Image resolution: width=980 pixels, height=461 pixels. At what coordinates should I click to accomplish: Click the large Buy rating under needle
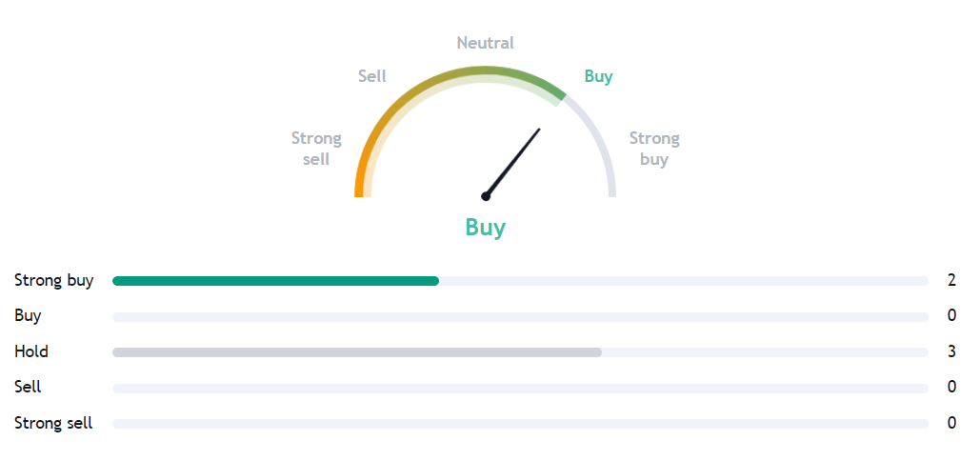pos(486,228)
